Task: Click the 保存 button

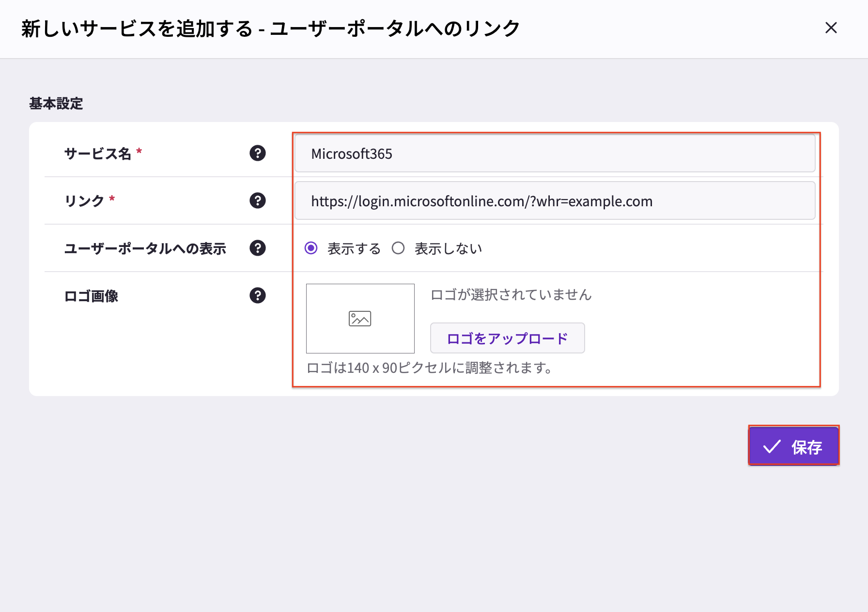Action: (x=793, y=446)
